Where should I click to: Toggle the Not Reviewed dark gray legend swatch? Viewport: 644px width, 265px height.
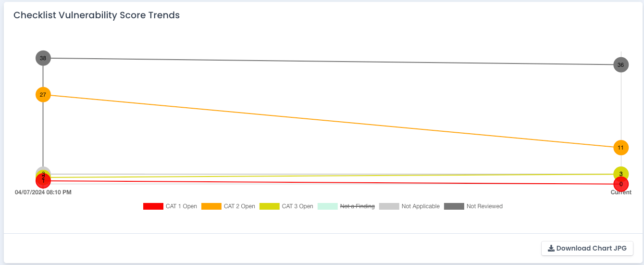[454, 206]
